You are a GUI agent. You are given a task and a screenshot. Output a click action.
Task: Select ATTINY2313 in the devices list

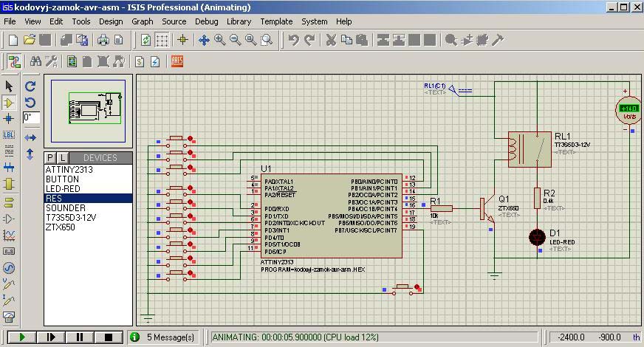tap(69, 170)
